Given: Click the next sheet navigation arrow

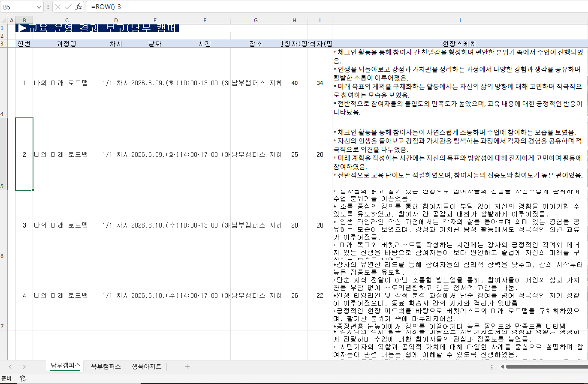Looking at the screenshot, I should point(24,366).
